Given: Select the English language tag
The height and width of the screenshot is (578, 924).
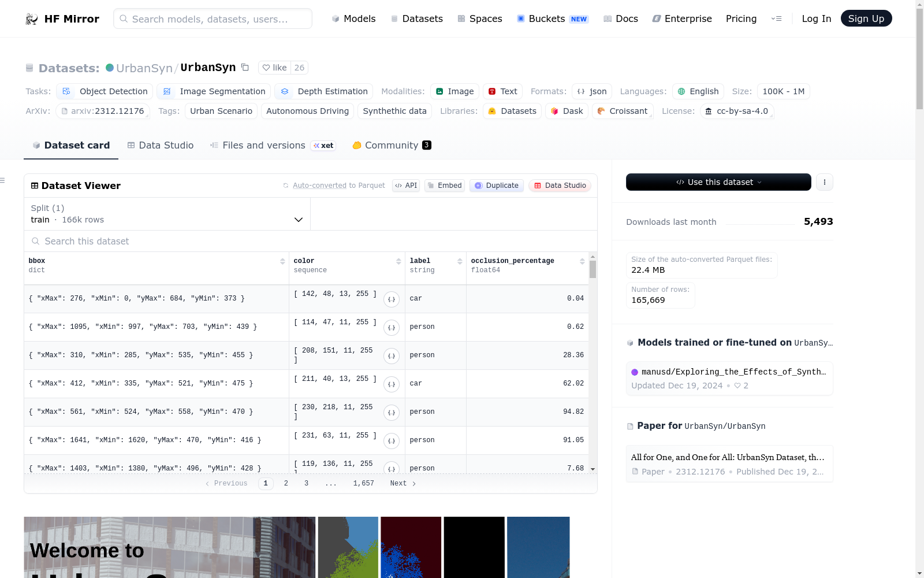Looking at the screenshot, I should pos(698,91).
